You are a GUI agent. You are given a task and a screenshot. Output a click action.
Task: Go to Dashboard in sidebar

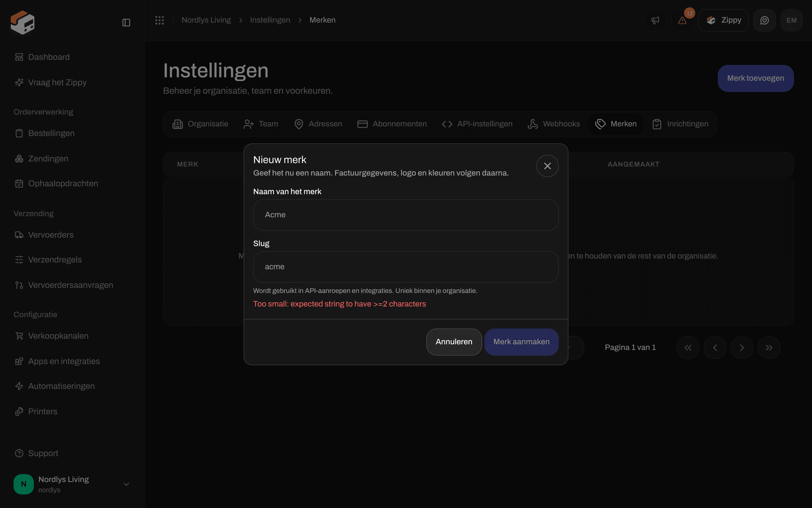pyautogui.click(x=72, y=57)
